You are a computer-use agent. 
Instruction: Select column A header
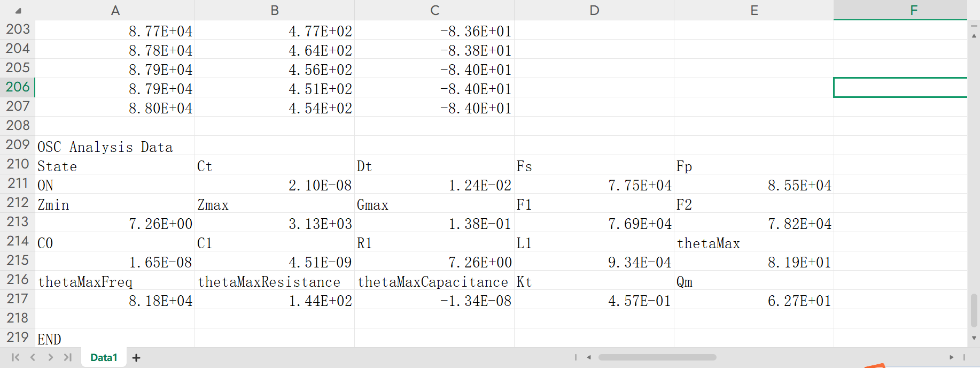[x=115, y=10]
